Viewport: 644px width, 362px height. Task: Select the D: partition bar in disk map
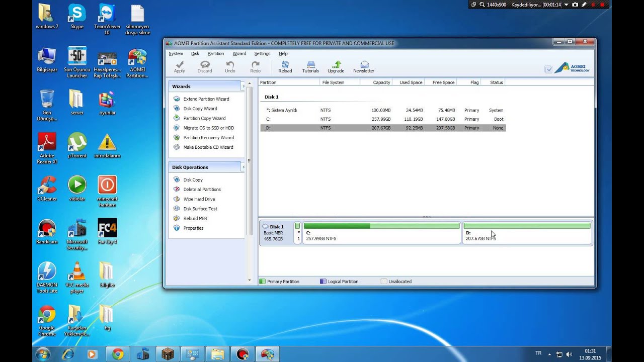527,233
